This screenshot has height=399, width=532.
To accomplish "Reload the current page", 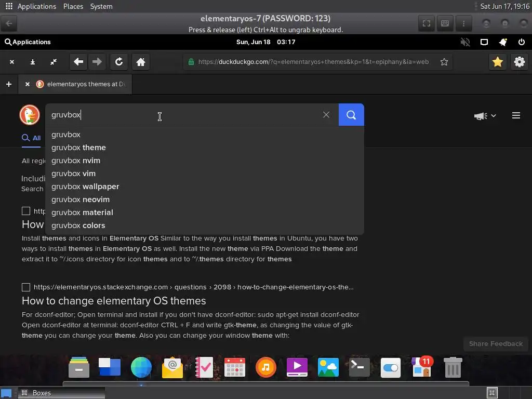I will pos(119,62).
